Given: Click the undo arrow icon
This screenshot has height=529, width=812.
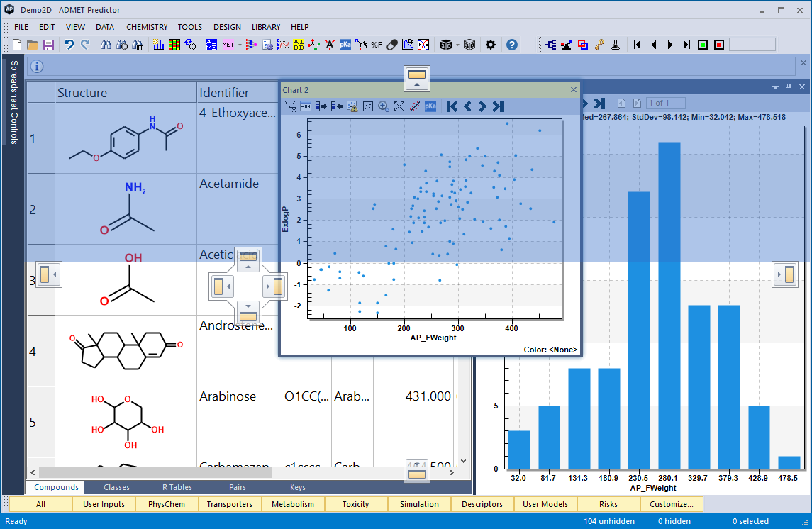Looking at the screenshot, I should pos(69,45).
